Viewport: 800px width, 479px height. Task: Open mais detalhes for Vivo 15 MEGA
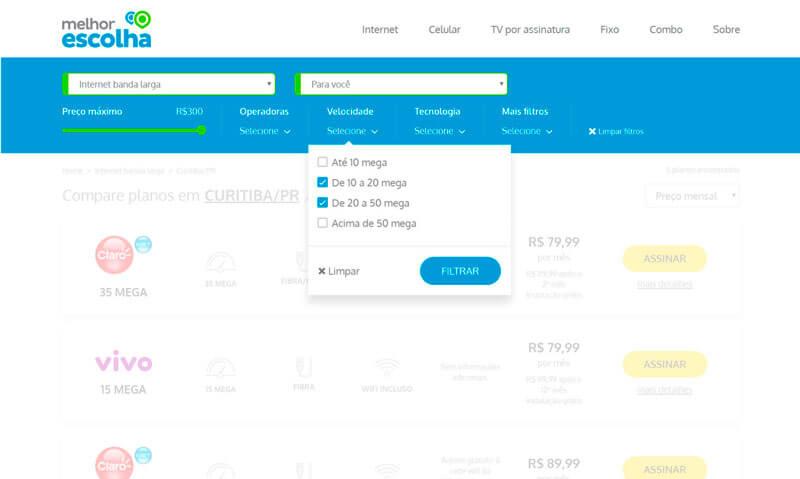click(x=664, y=390)
